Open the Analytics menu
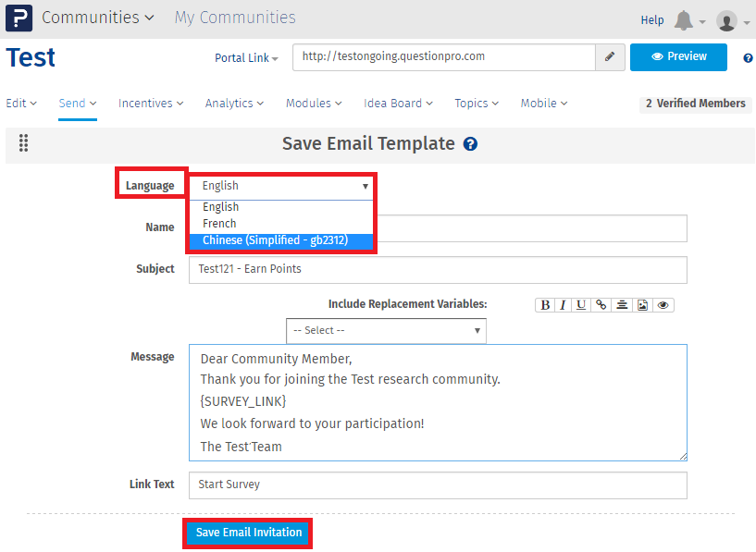Image resolution: width=756 pixels, height=552 pixels. tap(234, 104)
